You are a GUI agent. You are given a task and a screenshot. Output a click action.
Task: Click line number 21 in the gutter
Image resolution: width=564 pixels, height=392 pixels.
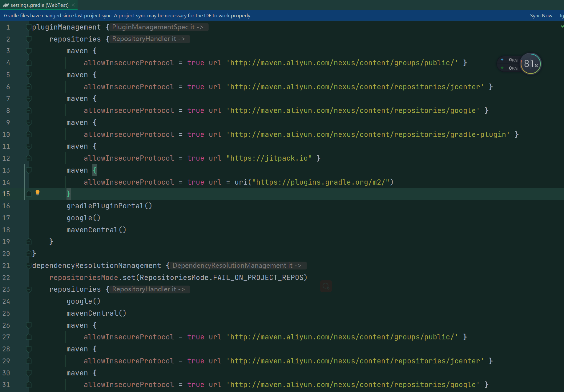[x=6, y=266]
